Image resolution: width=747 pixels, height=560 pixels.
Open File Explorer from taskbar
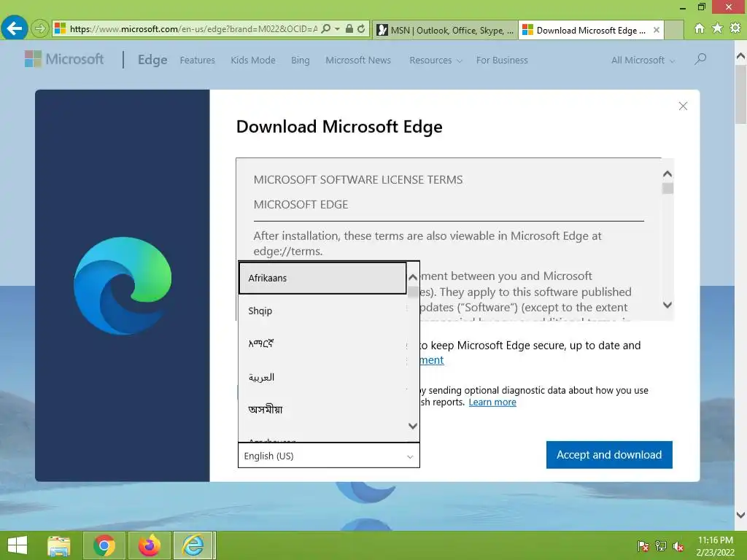59,545
